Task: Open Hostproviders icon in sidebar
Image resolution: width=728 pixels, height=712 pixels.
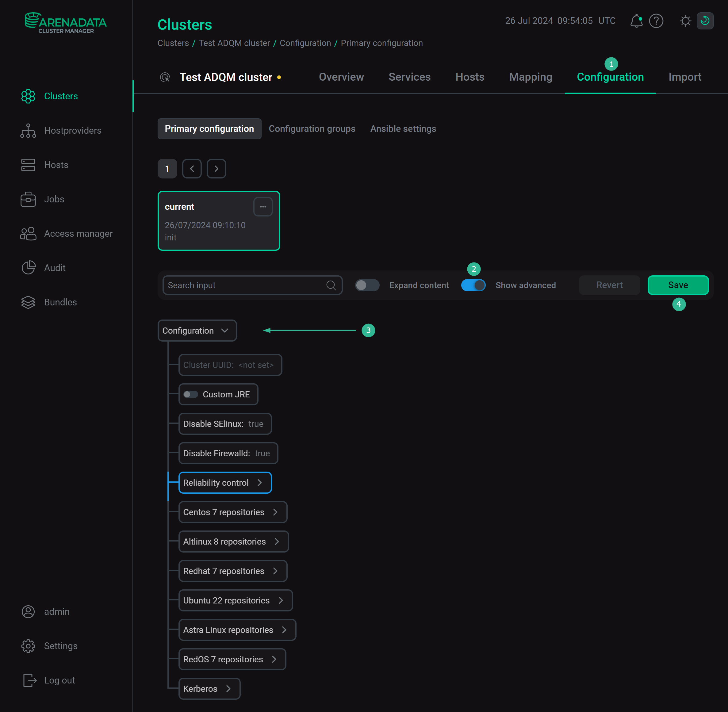Action: (28, 131)
